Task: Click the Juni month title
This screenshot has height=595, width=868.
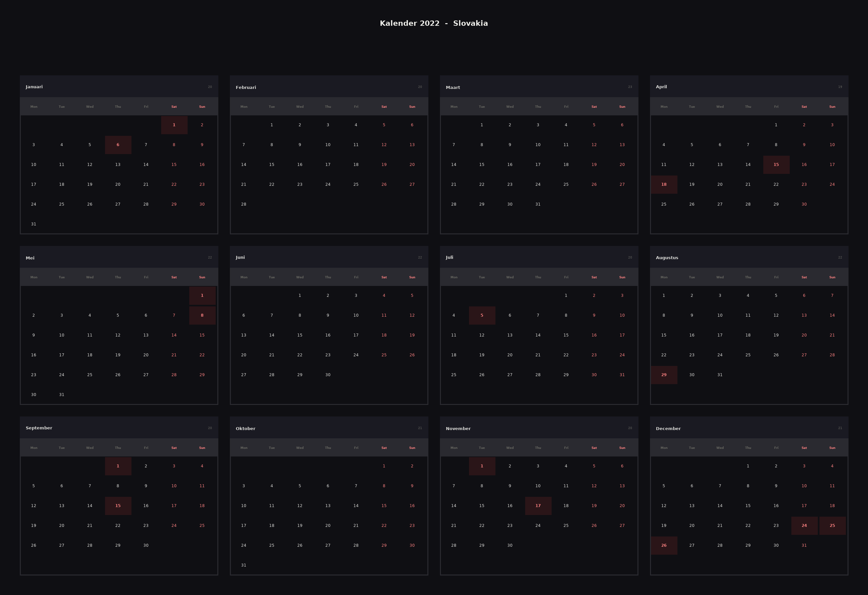Action: (x=240, y=257)
